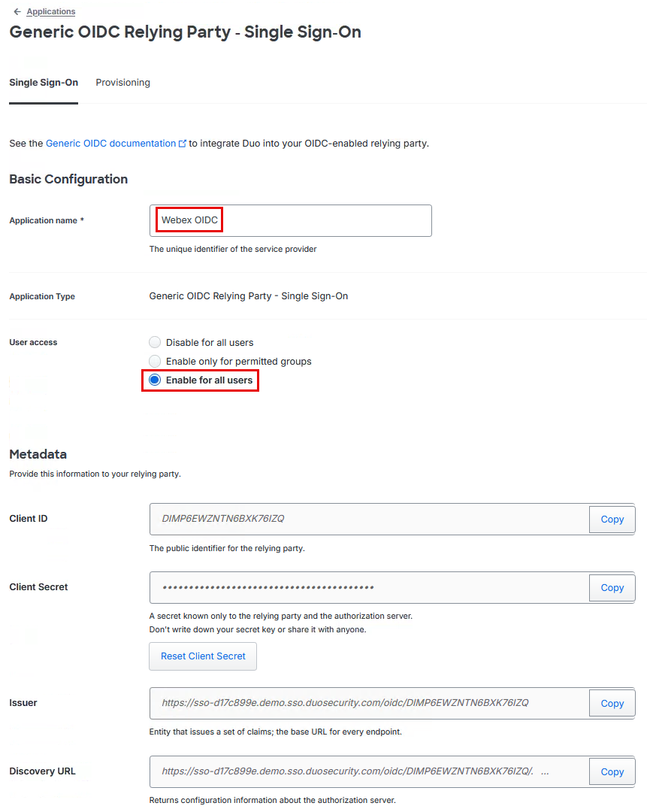Viewport: 647px width, 812px height.
Task: Click the Application name input field
Action: (290, 220)
